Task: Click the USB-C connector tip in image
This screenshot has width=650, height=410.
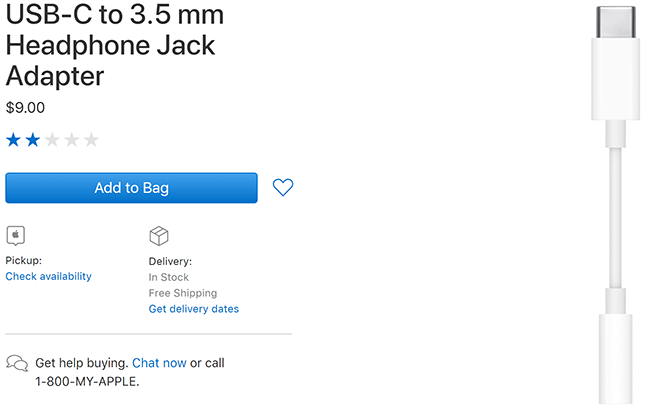Action: point(616,22)
